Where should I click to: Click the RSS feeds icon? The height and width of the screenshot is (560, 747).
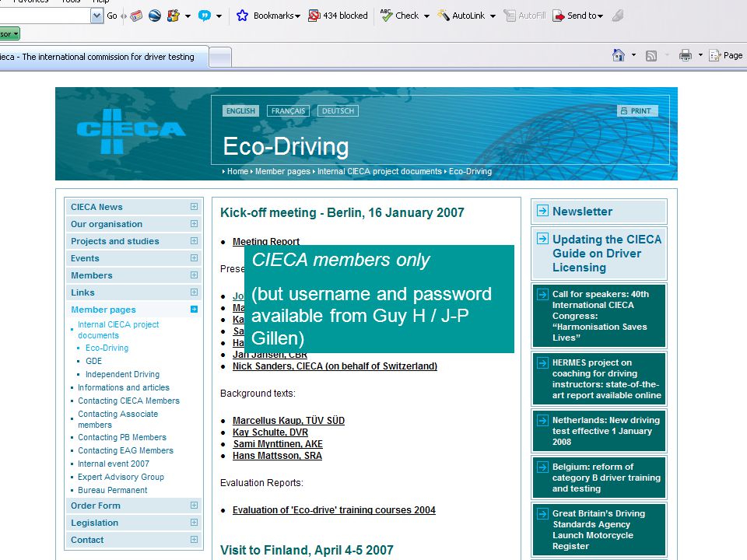[x=651, y=56]
